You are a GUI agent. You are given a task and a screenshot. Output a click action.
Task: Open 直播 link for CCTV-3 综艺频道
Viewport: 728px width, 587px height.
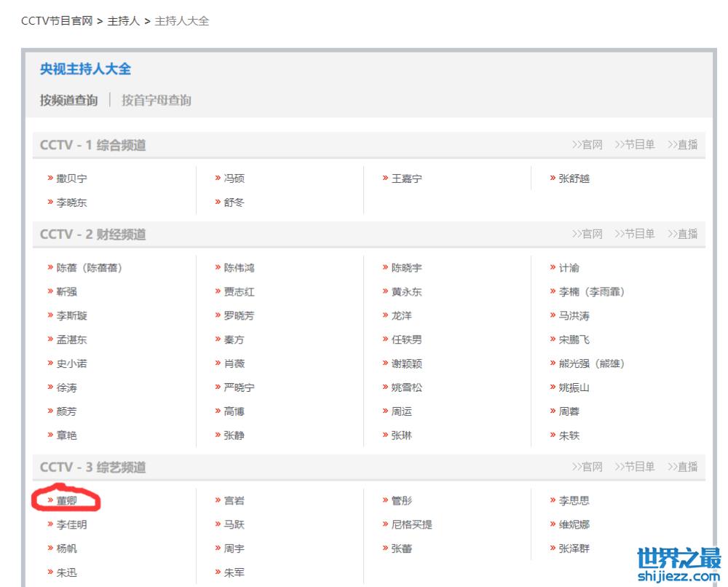[x=682, y=466]
